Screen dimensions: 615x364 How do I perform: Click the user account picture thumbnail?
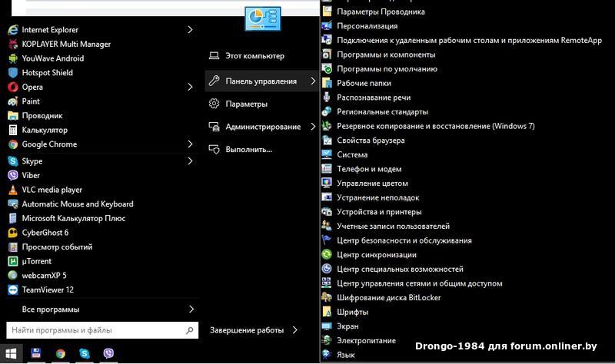click(263, 18)
